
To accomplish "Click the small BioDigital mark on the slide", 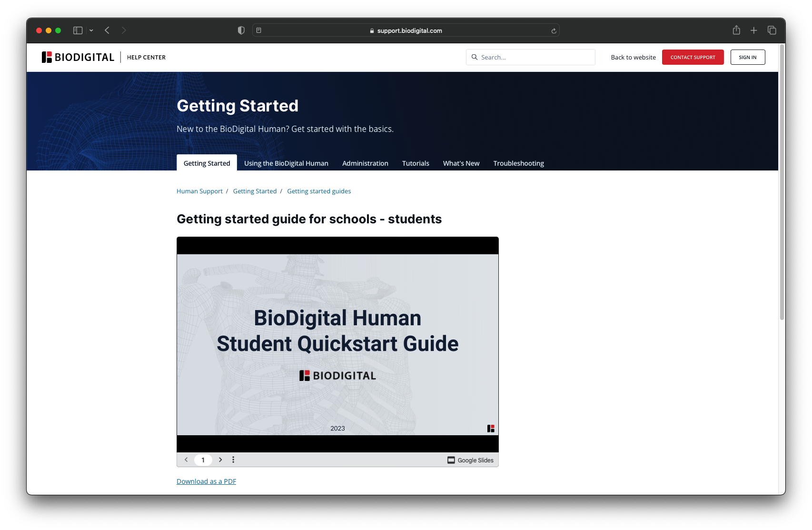I will tap(491, 429).
